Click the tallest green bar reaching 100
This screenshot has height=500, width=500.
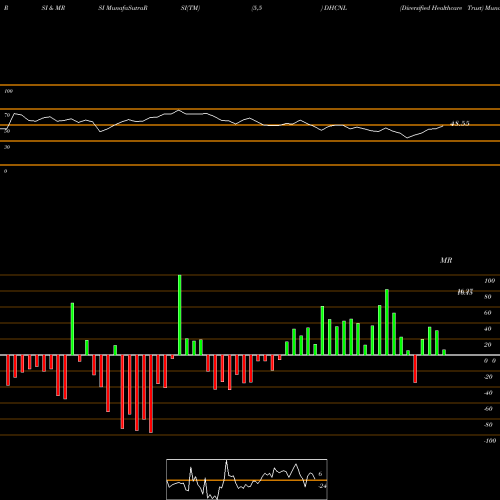click(x=180, y=315)
